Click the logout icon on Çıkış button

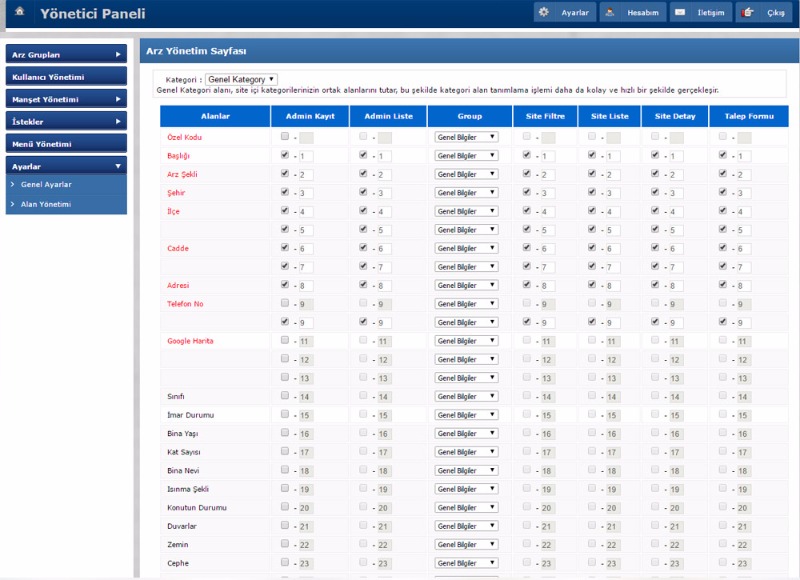[x=748, y=13]
